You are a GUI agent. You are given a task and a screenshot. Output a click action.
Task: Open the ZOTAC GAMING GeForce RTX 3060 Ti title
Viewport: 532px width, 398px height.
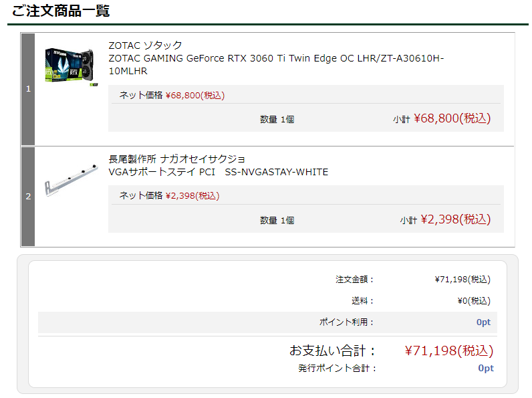(276, 64)
